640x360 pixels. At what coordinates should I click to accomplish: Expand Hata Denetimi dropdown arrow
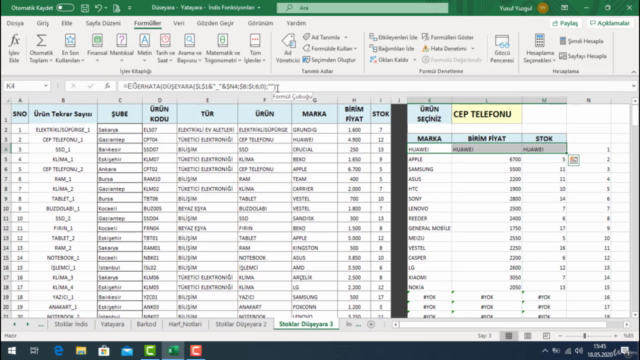tap(473, 49)
